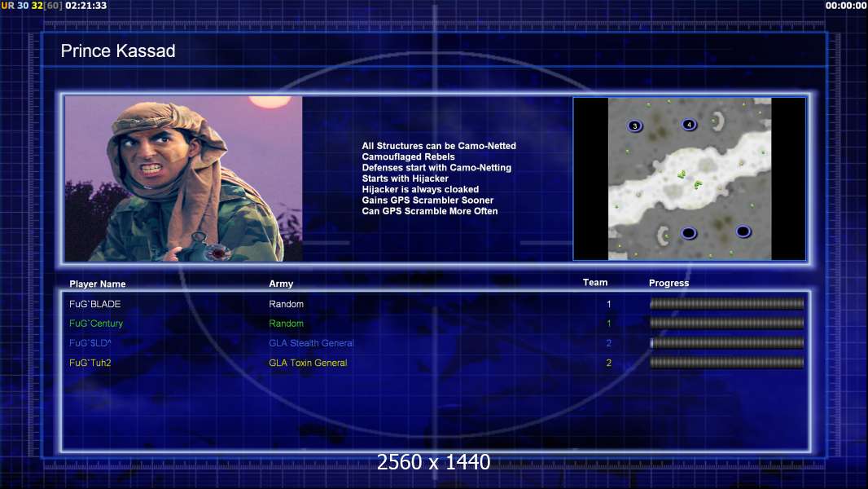Screen dimensions: 868x489
Task: Click FuG`Century loading progress bar
Action: point(727,323)
